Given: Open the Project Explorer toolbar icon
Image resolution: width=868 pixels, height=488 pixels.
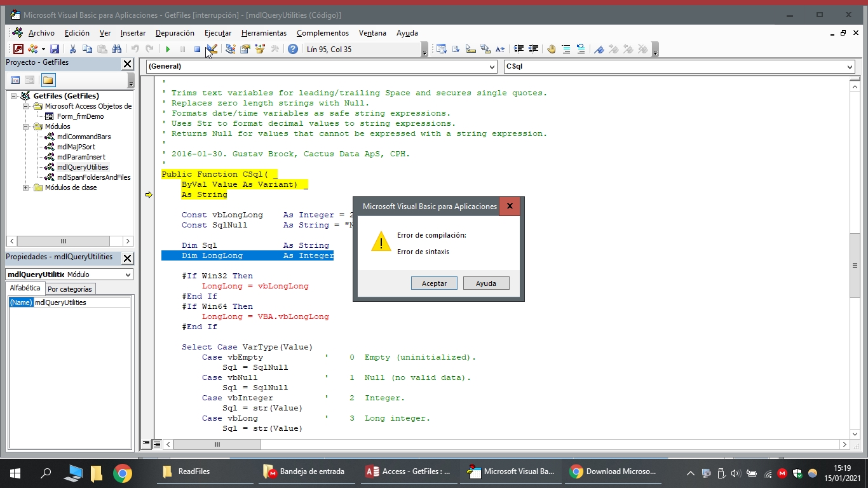Looking at the screenshot, I should [x=230, y=49].
